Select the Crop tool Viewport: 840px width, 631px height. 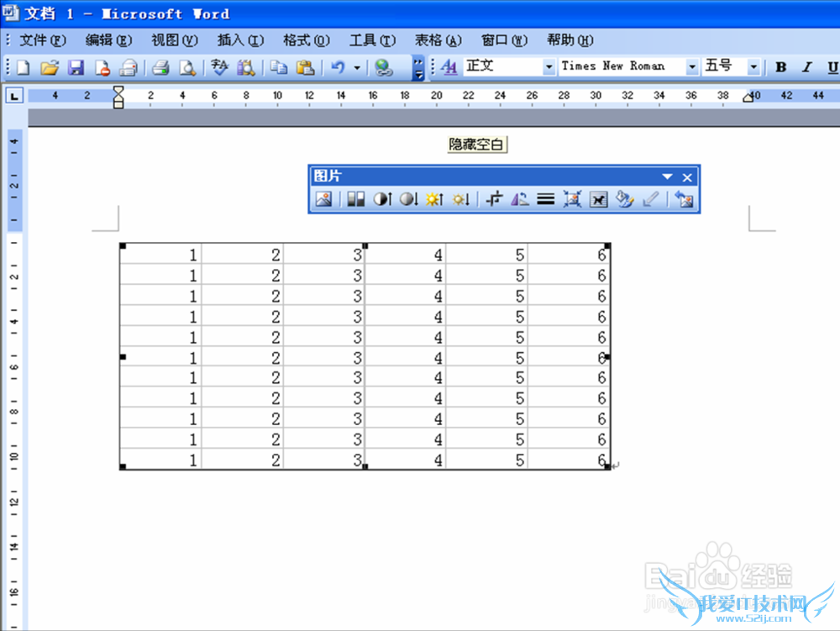(494, 199)
